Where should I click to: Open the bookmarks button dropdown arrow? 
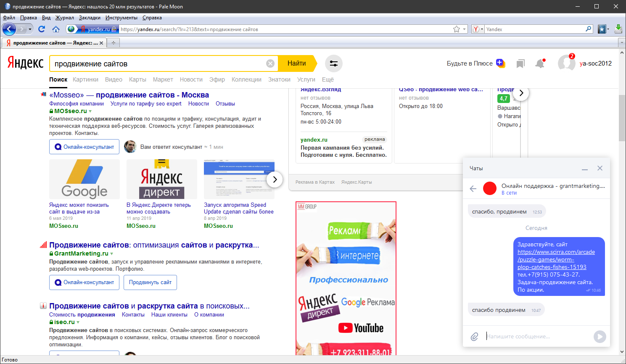608,29
